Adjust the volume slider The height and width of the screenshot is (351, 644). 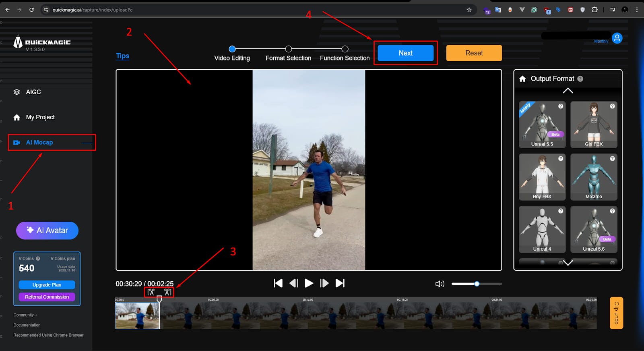point(477,284)
